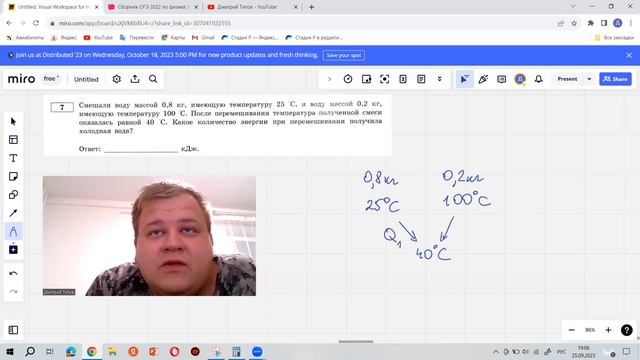640x360 pixels.
Task: Switch to the Сборник ОГЭ 2022 tab
Action: (x=153, y=7)
